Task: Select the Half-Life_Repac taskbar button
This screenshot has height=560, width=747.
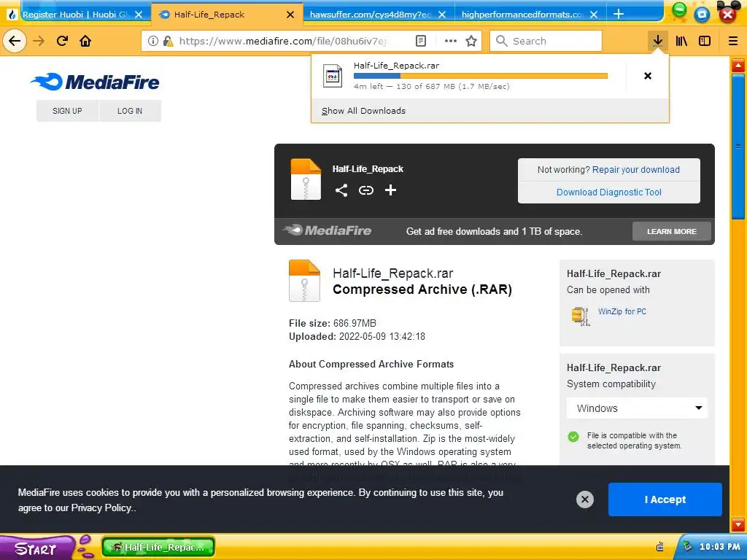Action: point(158,547)
